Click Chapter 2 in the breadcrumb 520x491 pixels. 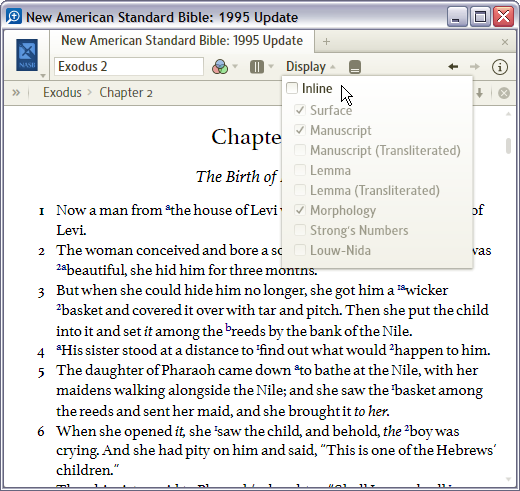126,93
